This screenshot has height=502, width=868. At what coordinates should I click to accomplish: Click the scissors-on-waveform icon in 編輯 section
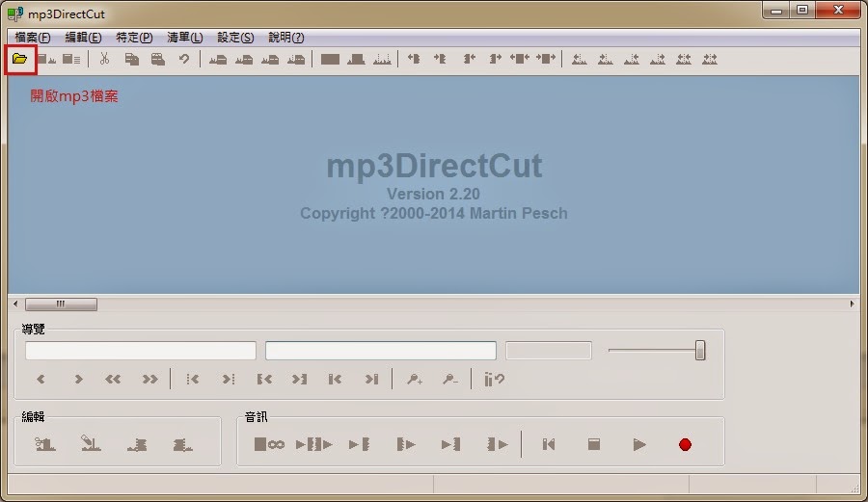click(44, 444)
